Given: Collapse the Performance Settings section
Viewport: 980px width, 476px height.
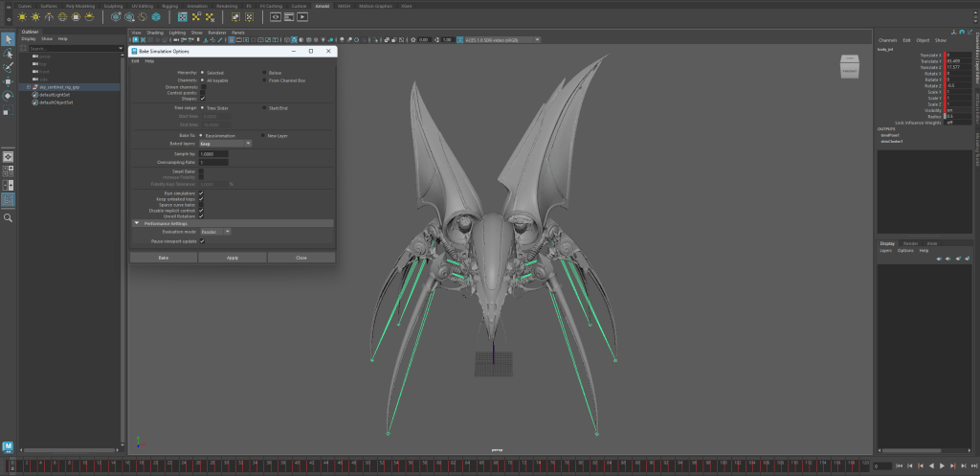Looking at the screenshot, I should 137,223.
